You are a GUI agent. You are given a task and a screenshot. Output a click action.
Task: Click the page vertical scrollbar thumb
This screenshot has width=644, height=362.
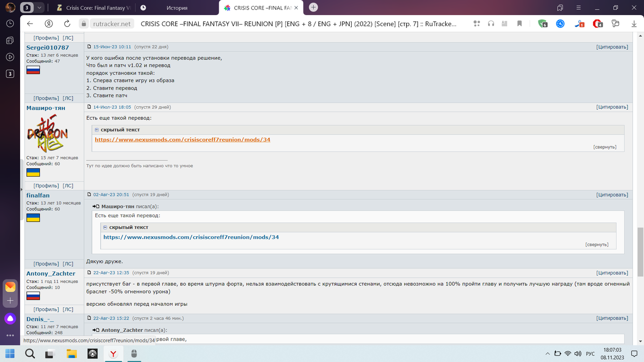[x=640, y=251]
